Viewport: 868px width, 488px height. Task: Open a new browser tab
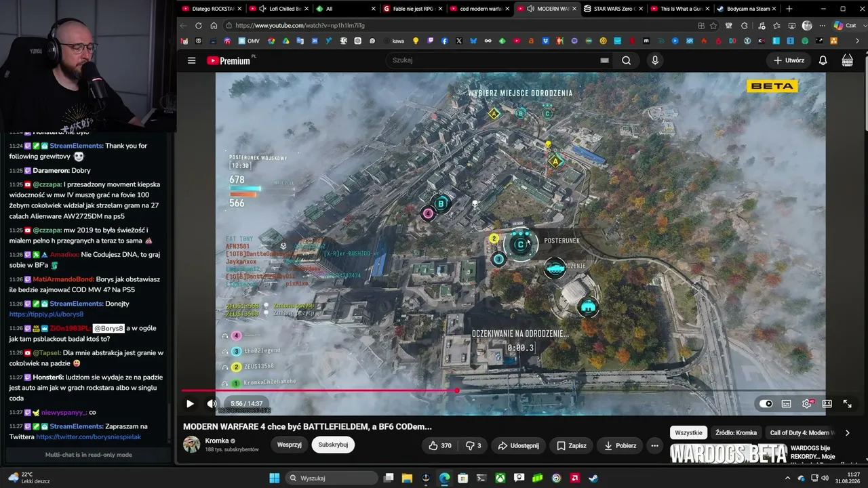click(x=789, y=9)
